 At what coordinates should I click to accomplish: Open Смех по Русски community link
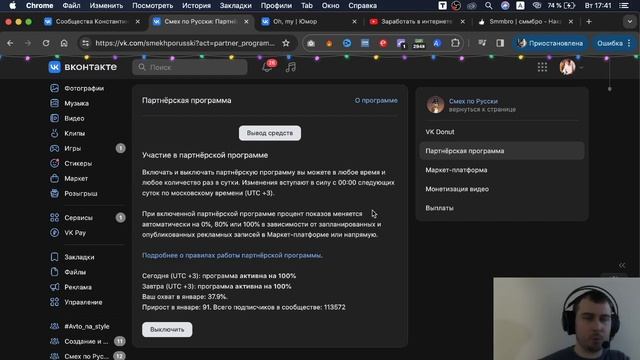tap(473, 101)
